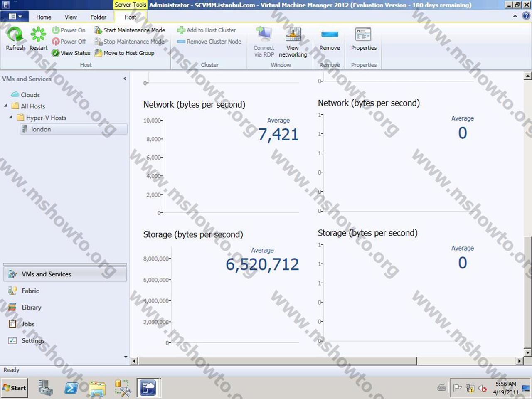Select Power On in the Host group

click(x=69, y=30)
